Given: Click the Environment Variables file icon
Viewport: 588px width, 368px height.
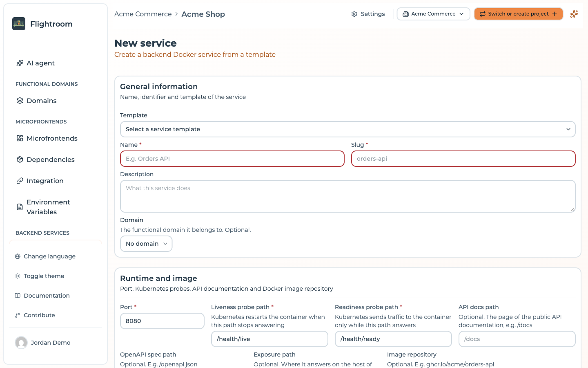Looking at the screenshot, I should click(x=20, y=207).
